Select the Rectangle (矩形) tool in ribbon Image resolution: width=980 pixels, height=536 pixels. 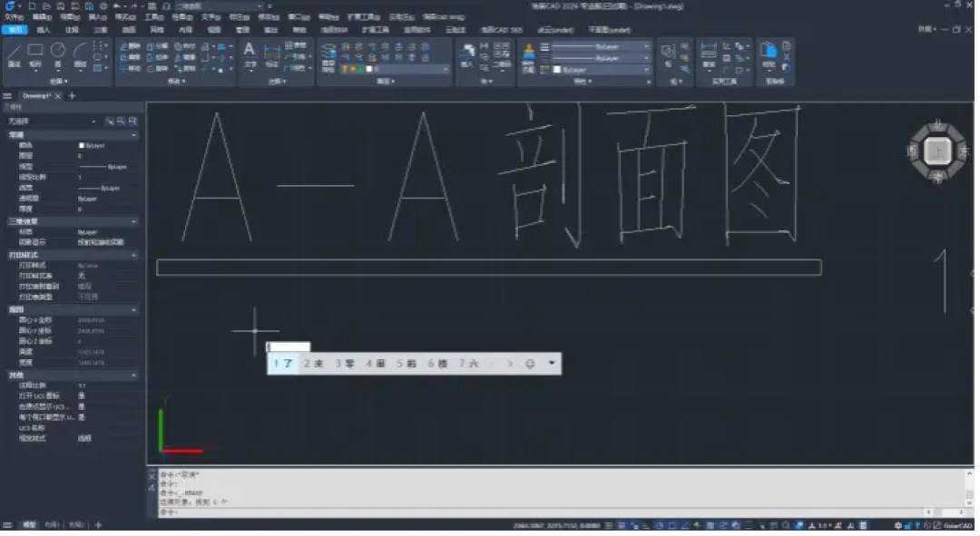coord(35,55)
